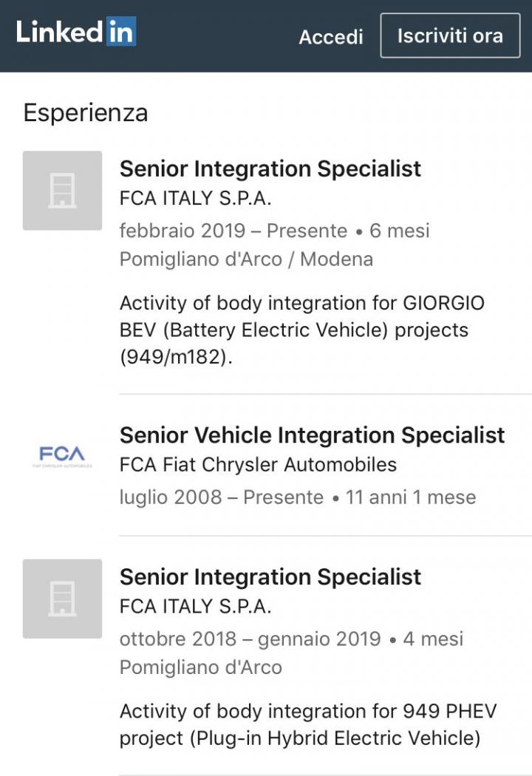
Task: Click the luglio 2008 – Presente date line
Action: [x=297, y=497]
